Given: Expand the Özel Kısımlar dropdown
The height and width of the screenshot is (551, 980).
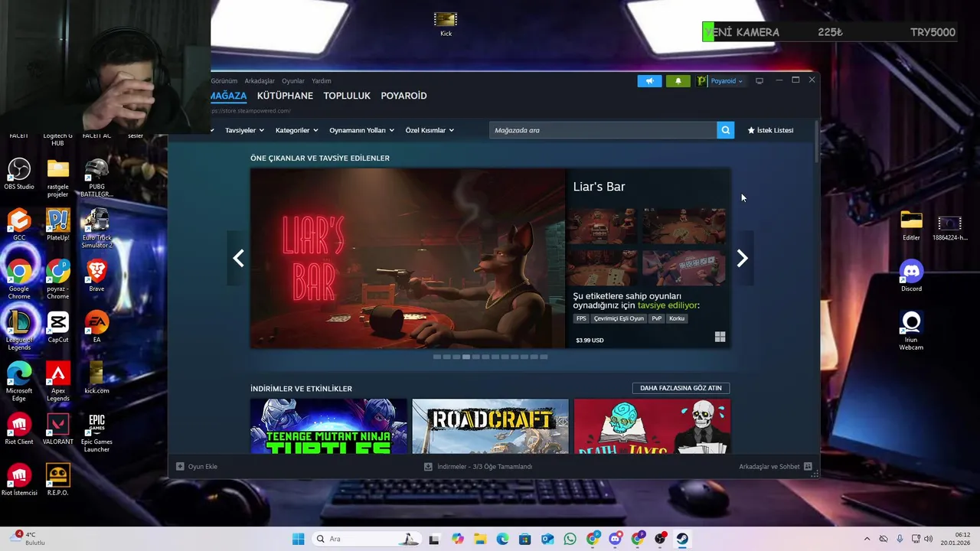Looking at the screenshot, I should (x=429, y=130).
